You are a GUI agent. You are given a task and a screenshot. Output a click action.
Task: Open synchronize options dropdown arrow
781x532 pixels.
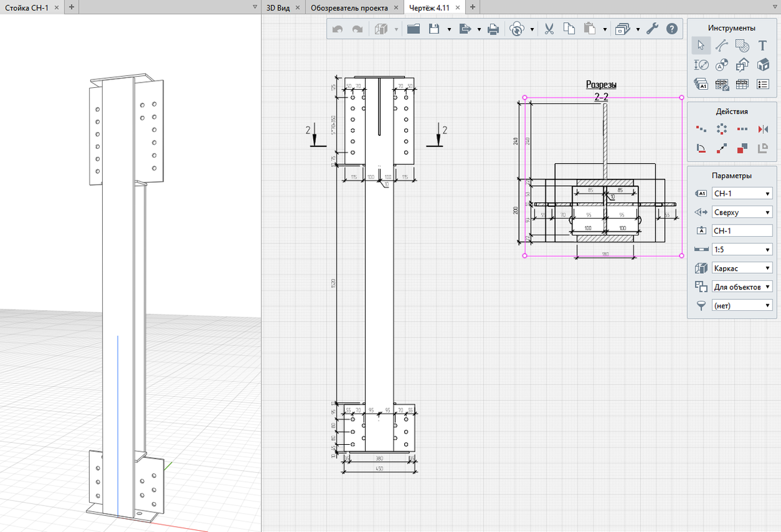click(x=533, y=29)
